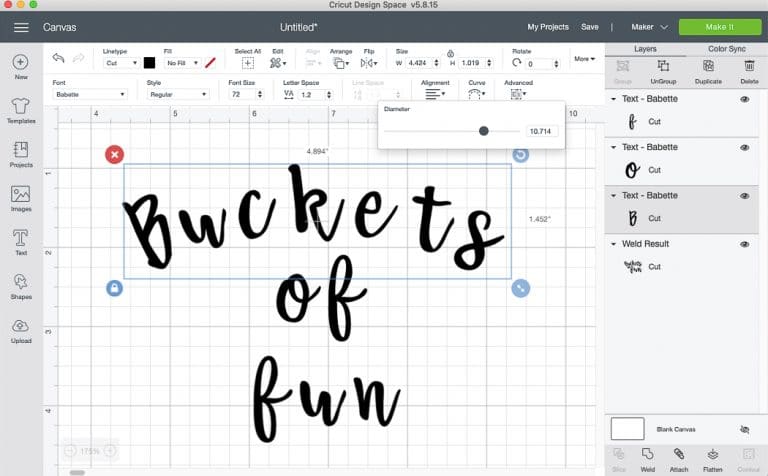Collapse the selected Text - Babette layer
Image resolution: width=768 pixels, height=476 pixels.
614,196
